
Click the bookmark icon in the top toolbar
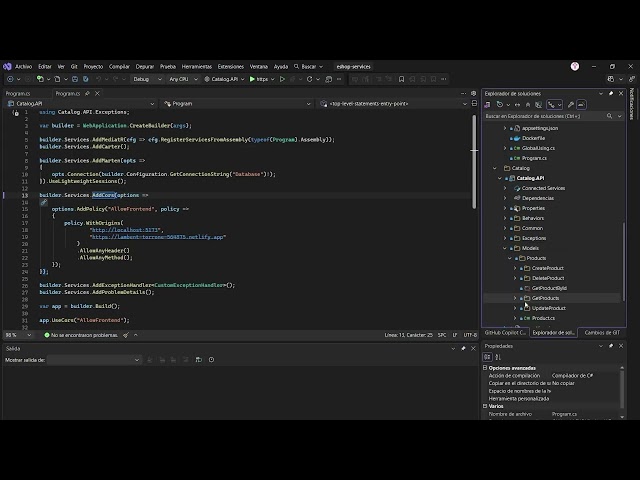pos(401,79)
